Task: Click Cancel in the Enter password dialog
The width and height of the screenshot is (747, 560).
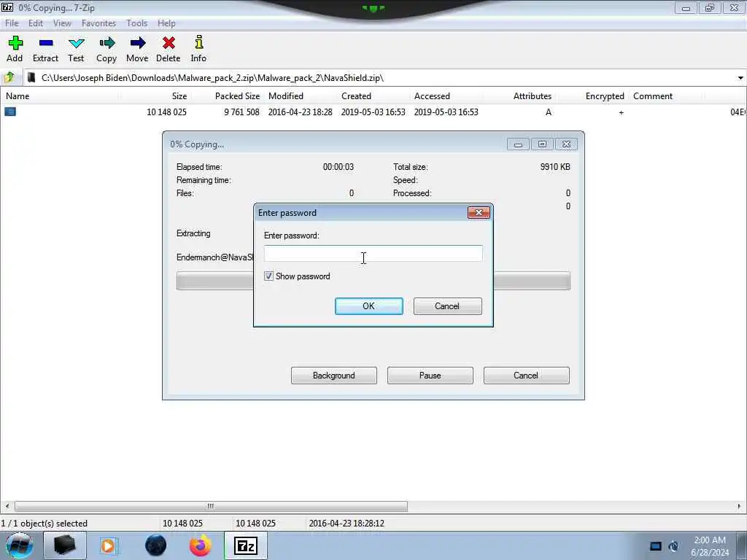Action: [x=447, y=306]
